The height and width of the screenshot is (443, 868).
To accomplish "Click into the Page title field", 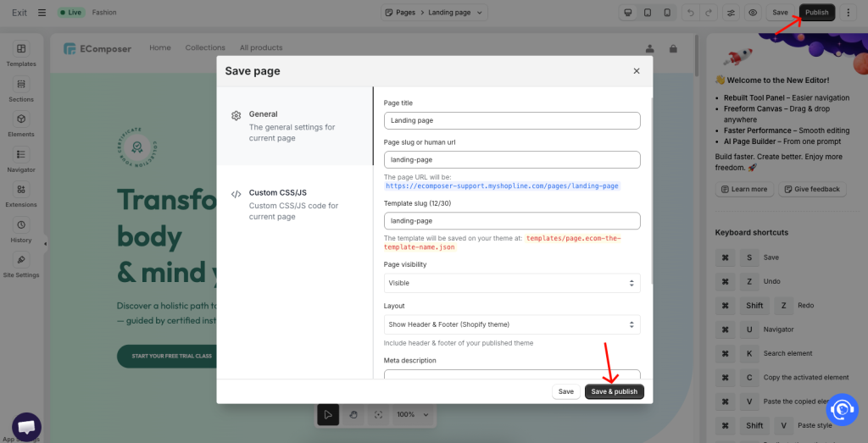I will [511, 120].
